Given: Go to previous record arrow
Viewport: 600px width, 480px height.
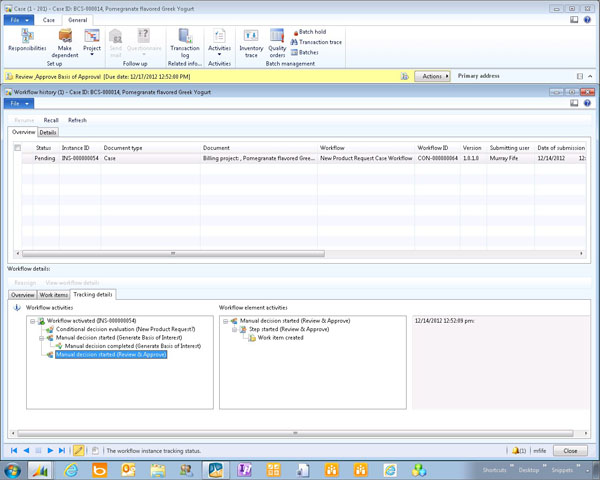Looking at the screenshot, I should coord(26,451).
